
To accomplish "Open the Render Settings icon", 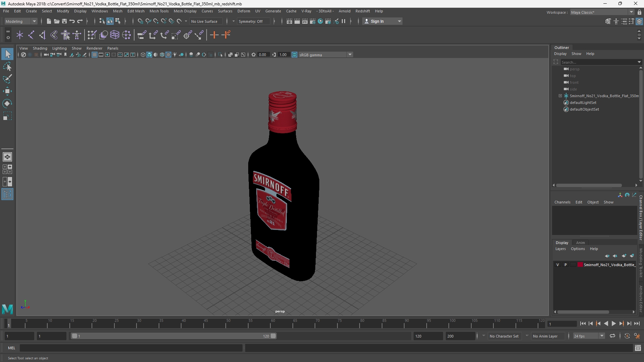I will (312, 21).
